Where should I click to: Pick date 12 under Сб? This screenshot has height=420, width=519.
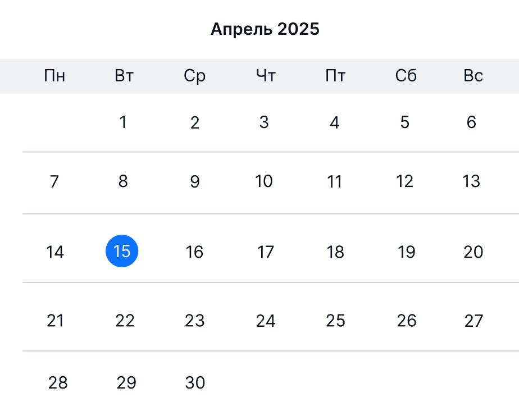click(x=405, y=181)
